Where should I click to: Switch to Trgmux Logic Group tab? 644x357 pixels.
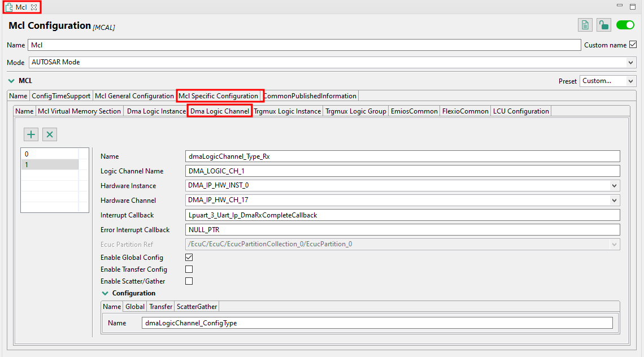click(355, 111)
